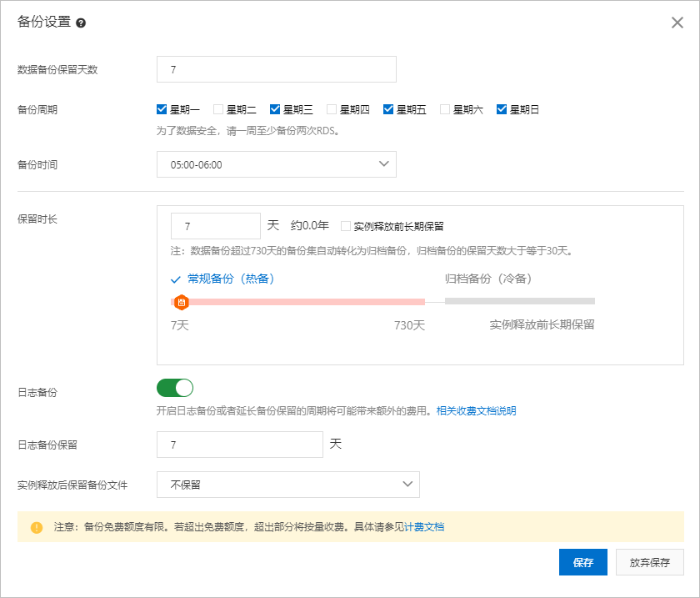Viewport: 700px width, 598px height.
Task: Check the 星期六 backup day checkbox
Action: [x=445, y=109]
